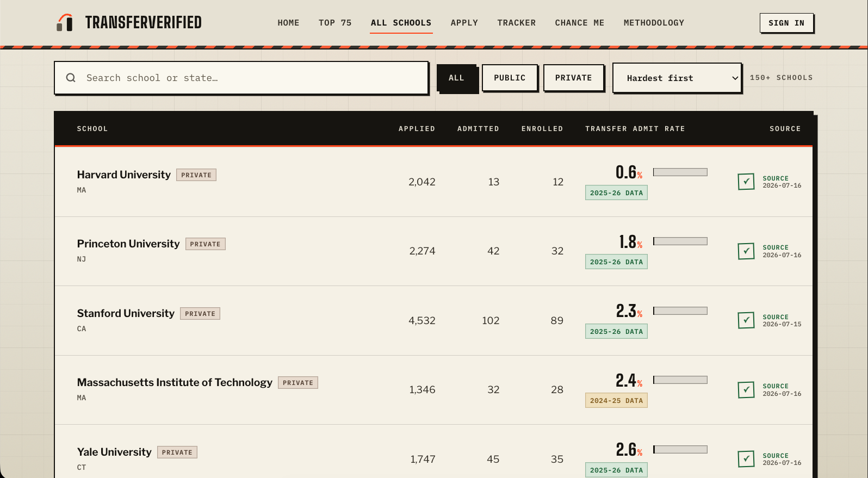Open the ALL SCHOOLS nav item
This screenshot has width=868, height=478.
[x=401, y=23]
